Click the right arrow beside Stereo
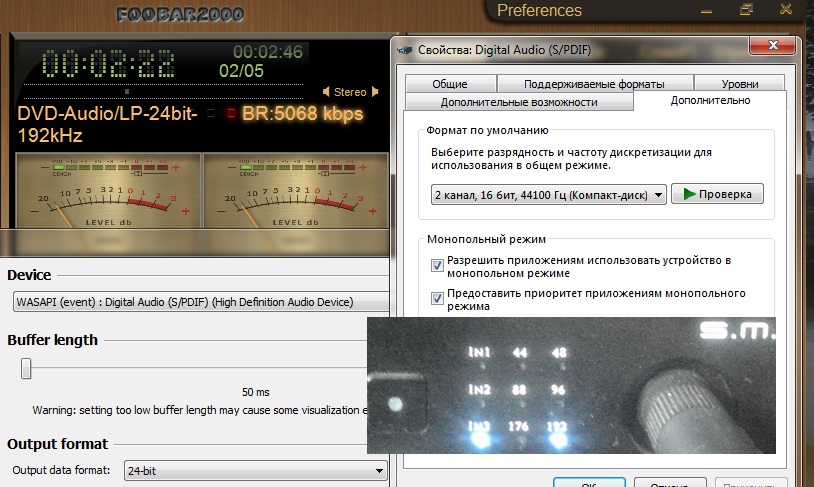 point(375,92)
